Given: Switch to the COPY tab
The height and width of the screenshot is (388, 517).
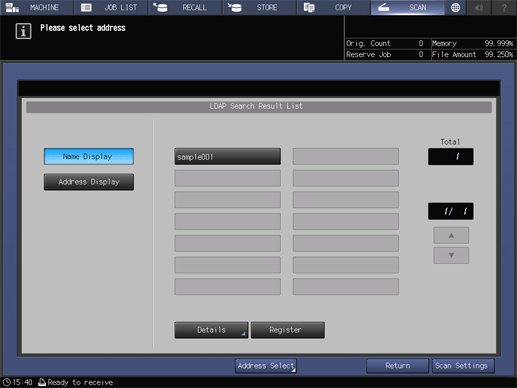Looking at the screenshot, I should tap(333, 7).
